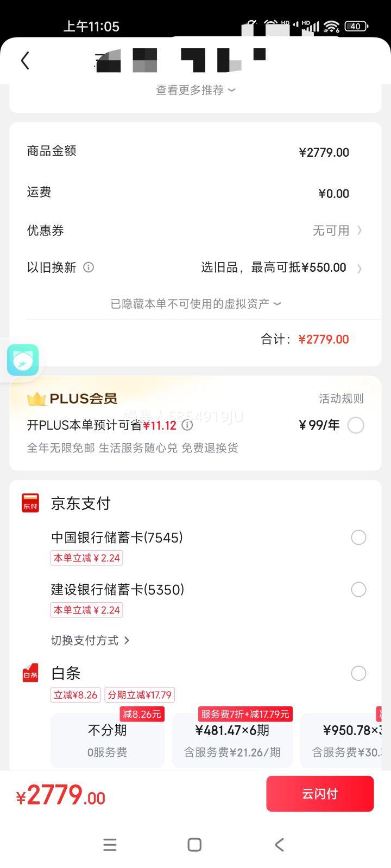This screenshot has height=868, width=391.
Task: Tap the back arrow at top left
Action: pos(25,61)
